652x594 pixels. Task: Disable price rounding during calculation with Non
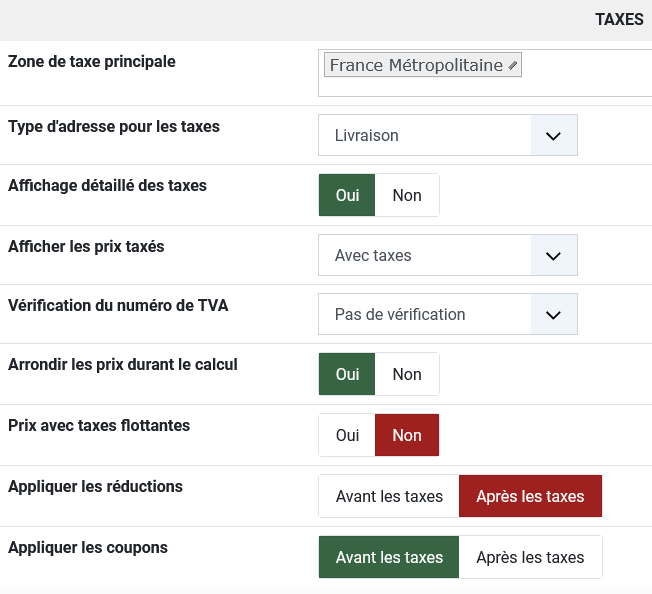tap(407, 374)
